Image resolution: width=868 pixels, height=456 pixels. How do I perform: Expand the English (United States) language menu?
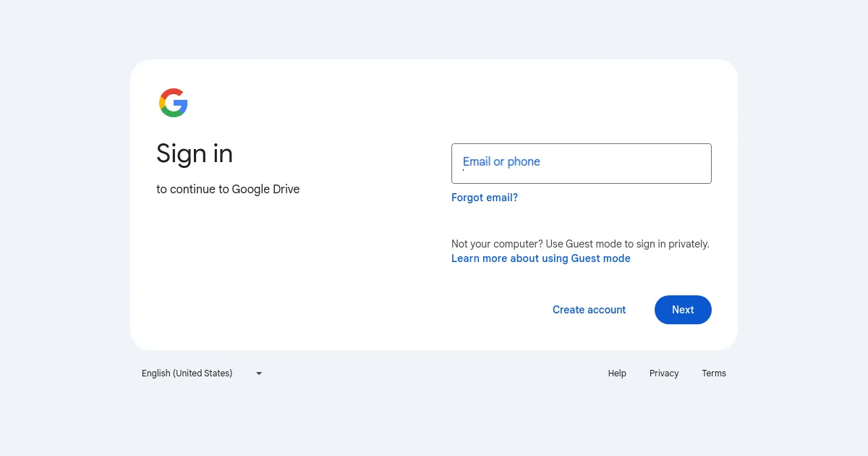tap(201, 373)
